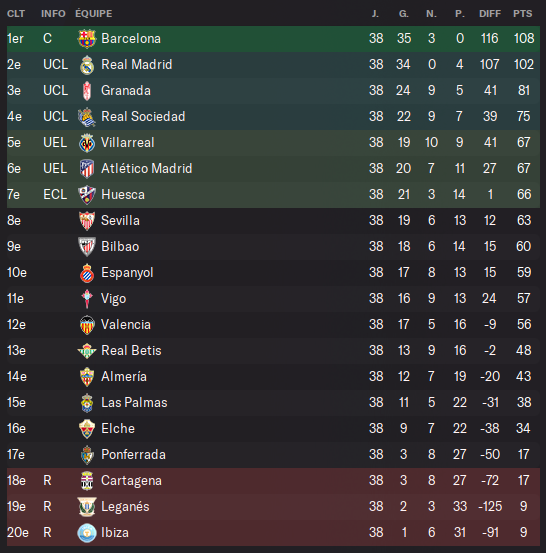Sort table by PTS column header
The width and height of the screenshot is (546, 553).
coord(522,14)
